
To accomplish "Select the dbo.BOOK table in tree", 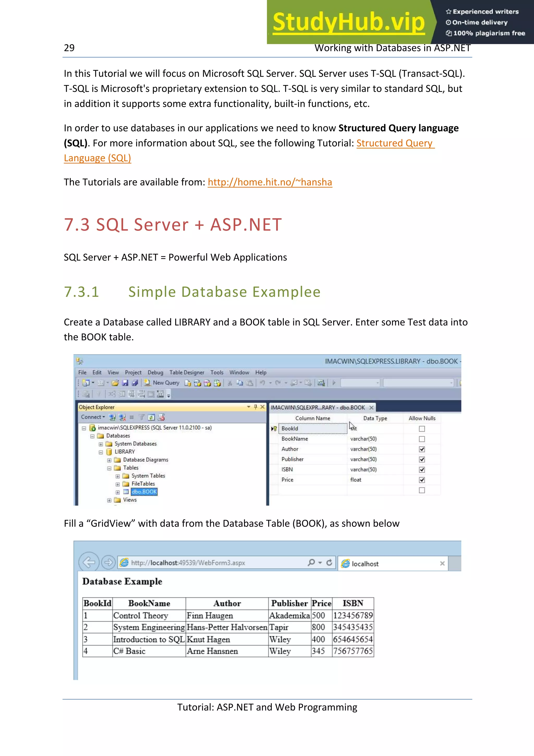I will pyautogui.click(x=144, y=491).
